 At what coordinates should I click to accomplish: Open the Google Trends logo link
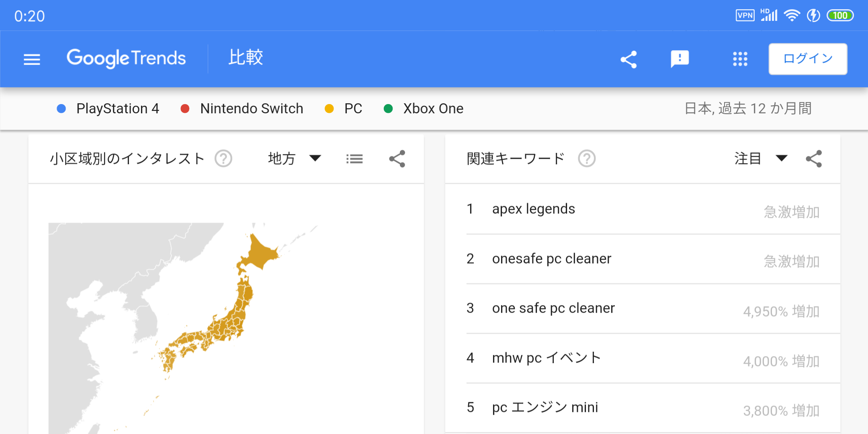click(126, 59)
